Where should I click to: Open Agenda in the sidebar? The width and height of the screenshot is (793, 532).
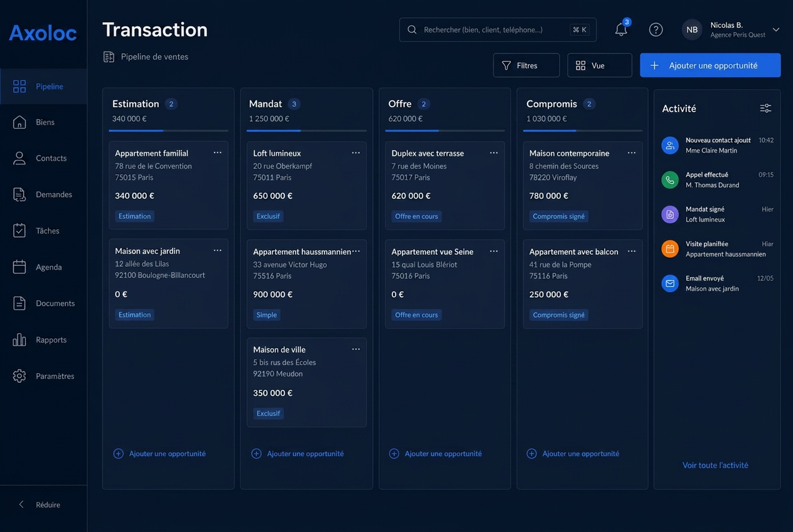tap(43, 267)
